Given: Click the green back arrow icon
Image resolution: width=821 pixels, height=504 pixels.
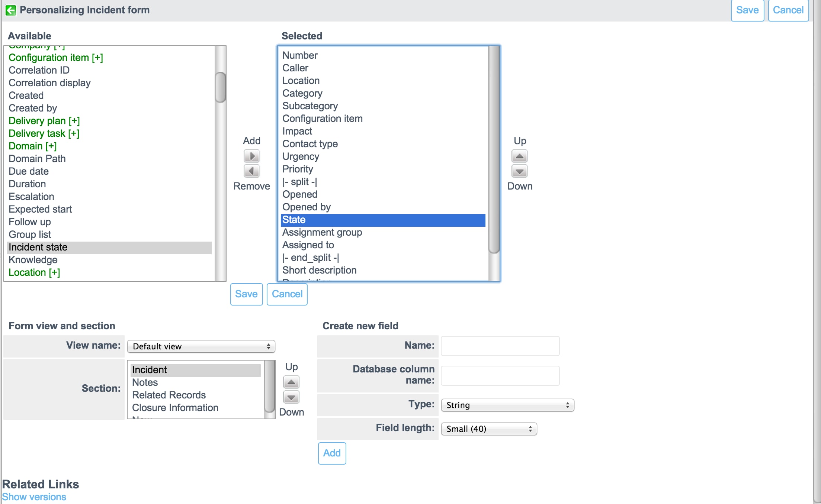Looking at the screenshot, I should click(x=11, y=10).
